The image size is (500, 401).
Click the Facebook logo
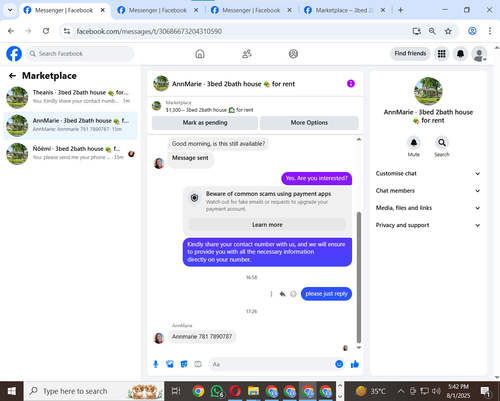[14, 54]
